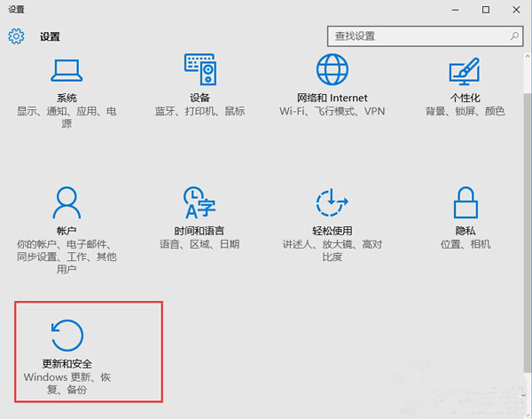This screenshot has height=419, width=532.
Task: Click the 设备 category label
Action: 199,98
